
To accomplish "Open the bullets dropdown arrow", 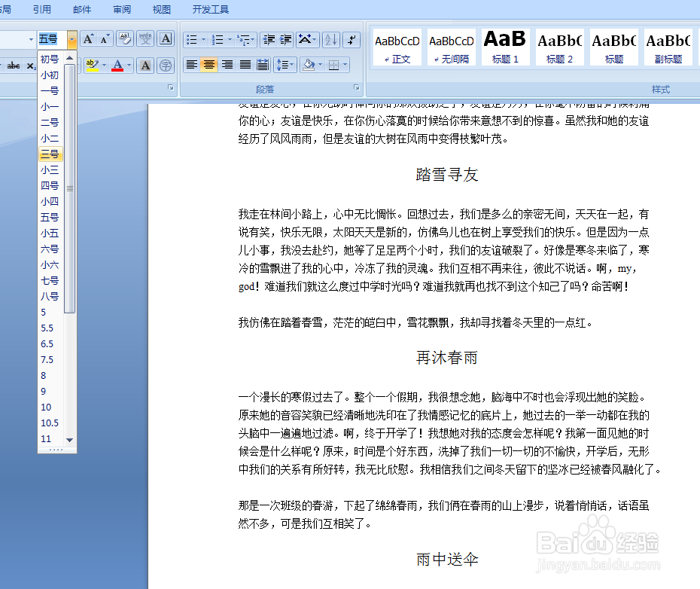I will [x=202, y=39].
